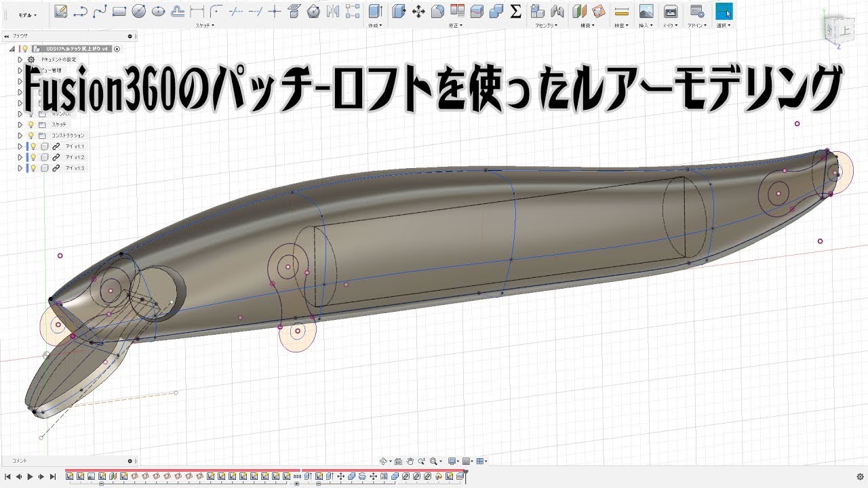
Task: Toggle visibility bulb of スケッチ folder
Action: click(x=31, y=125)
